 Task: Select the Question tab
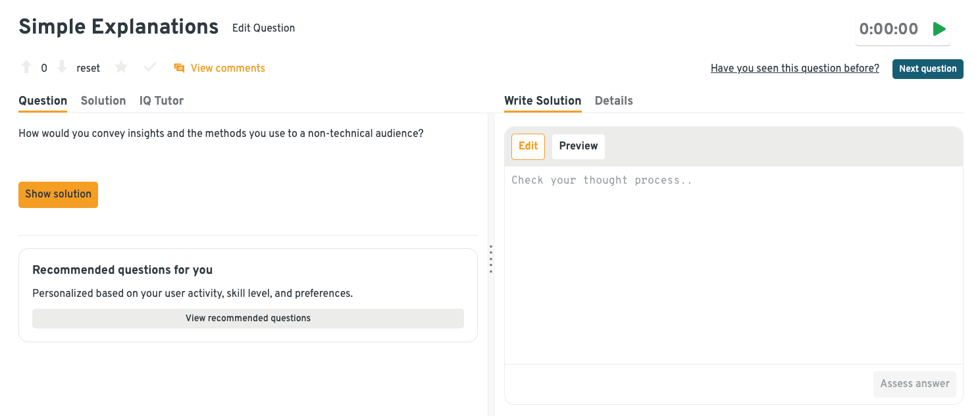pyautogui.click(x=43, y=101)
